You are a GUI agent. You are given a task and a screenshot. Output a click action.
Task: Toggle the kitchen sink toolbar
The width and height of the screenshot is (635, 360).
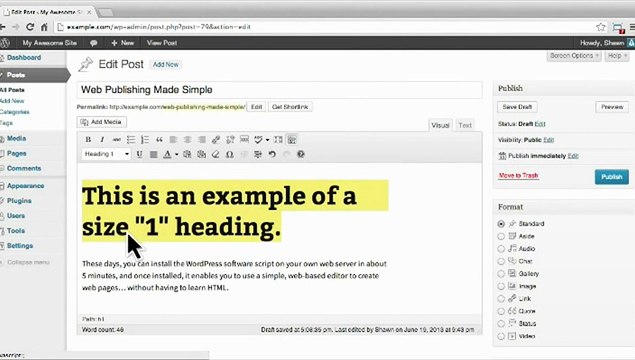pos(292,140)
